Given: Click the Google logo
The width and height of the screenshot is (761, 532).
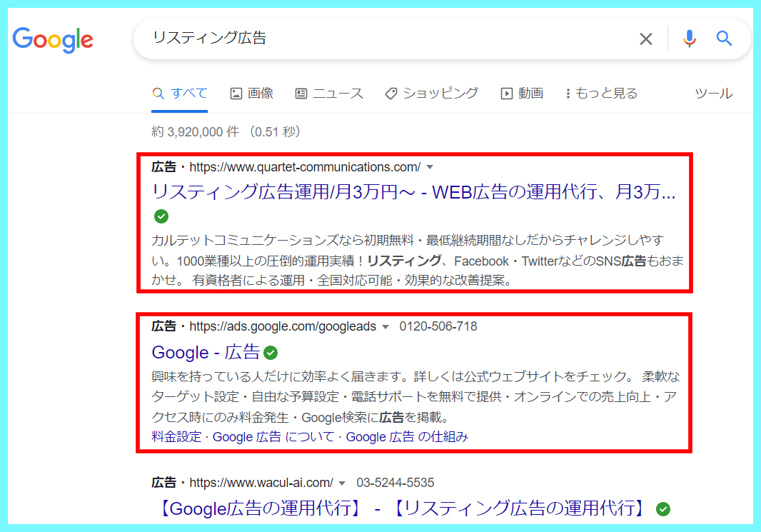Looking at the screenshot, I should [52, 40].
